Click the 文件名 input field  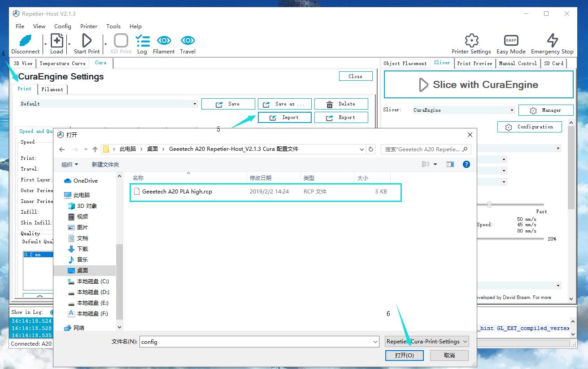click(x=260, y=342)
